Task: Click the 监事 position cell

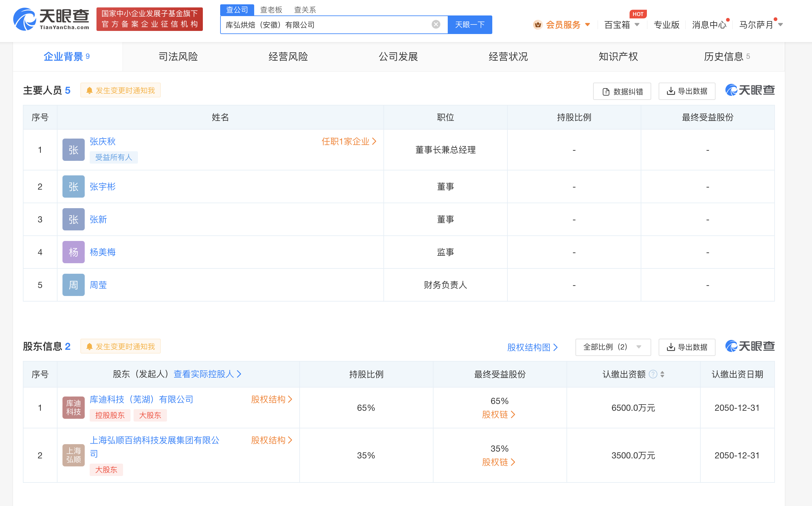Action: [x=445, y=252]
